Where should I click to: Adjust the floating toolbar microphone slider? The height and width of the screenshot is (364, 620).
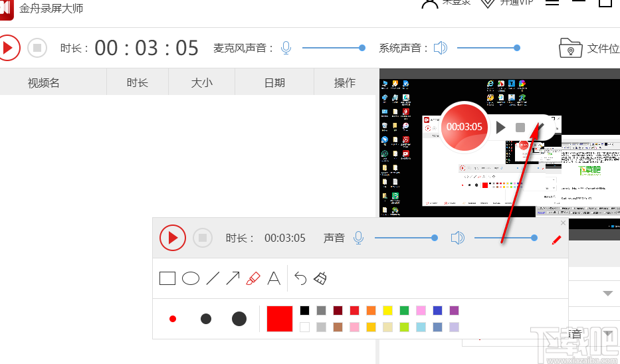pos(406,238)
